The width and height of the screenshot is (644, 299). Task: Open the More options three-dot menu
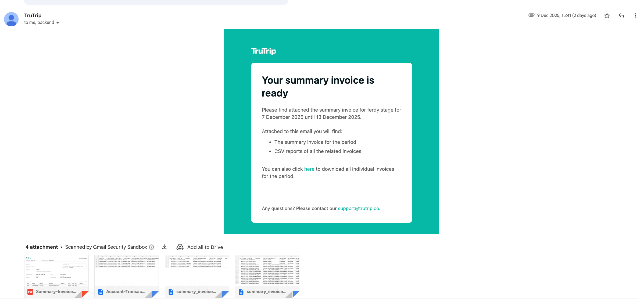pos(635,16)
